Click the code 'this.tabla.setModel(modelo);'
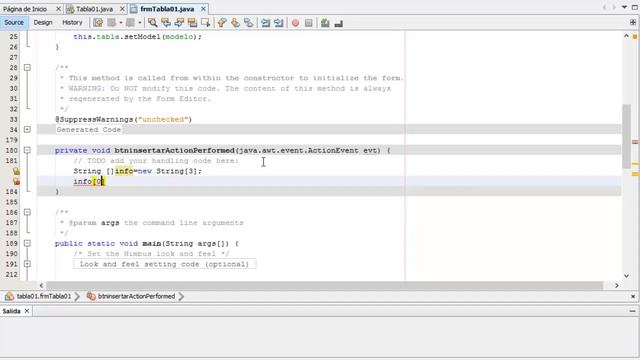This screenshot has width=640, height=360. pyautogui.click(x=138, y=37)
